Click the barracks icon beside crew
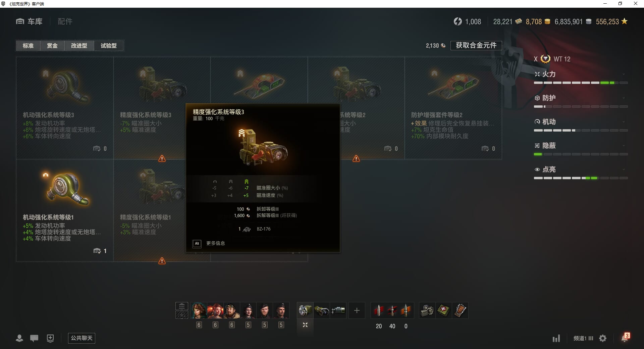 [181, 306]
